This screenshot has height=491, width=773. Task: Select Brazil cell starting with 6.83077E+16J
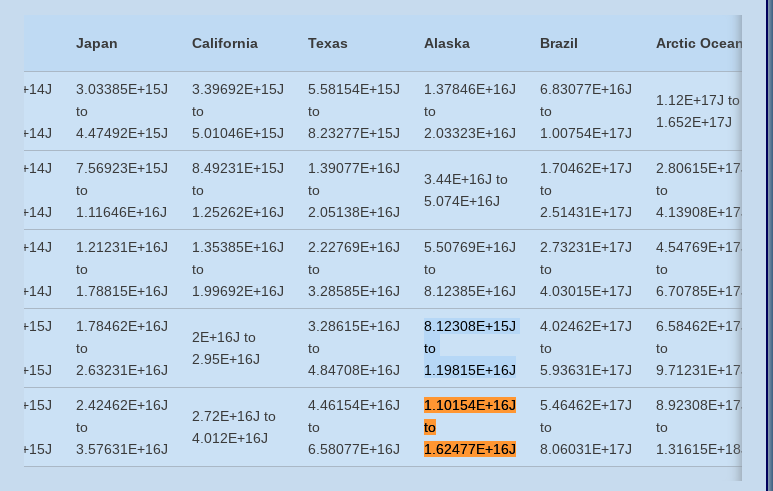(586, 111)
